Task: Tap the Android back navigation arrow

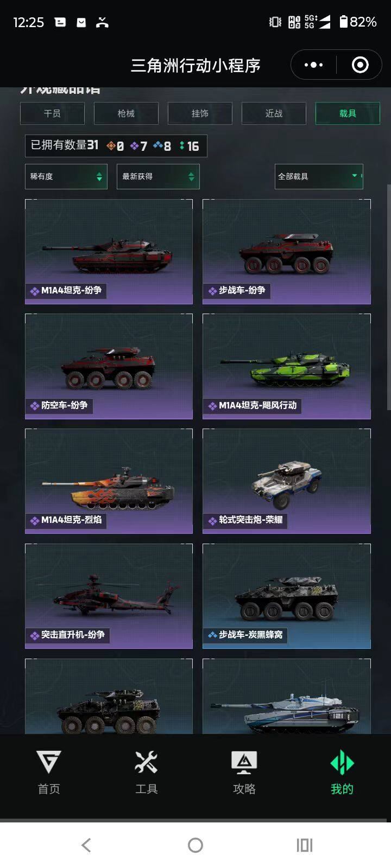Action: [86, 845]
